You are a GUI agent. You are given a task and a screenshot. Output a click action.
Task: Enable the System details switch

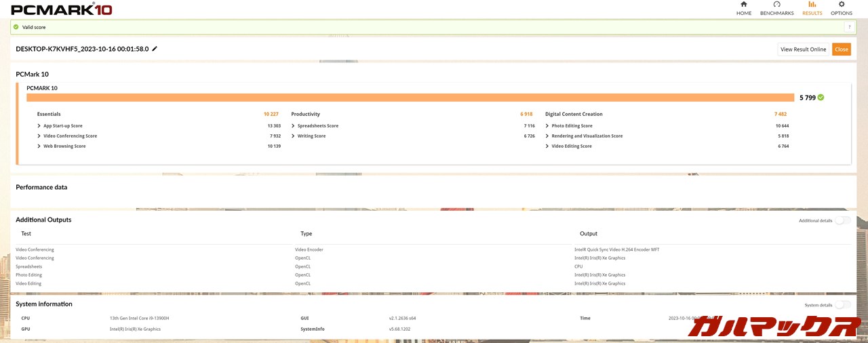click(x=842, y=305)
